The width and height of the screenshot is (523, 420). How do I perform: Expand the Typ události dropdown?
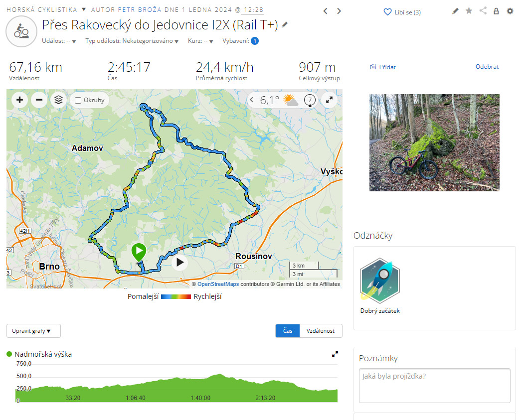[132, 41]
